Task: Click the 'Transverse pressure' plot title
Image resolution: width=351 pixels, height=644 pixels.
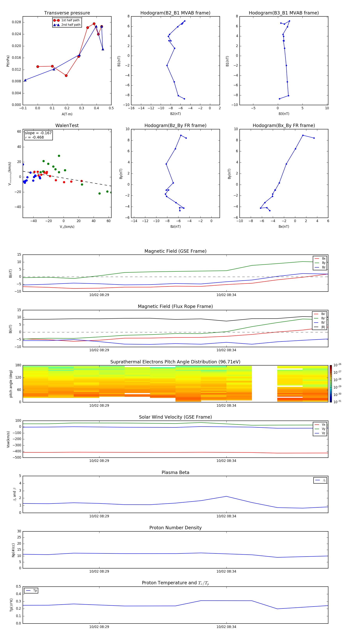Action: (x=67, y=13)
